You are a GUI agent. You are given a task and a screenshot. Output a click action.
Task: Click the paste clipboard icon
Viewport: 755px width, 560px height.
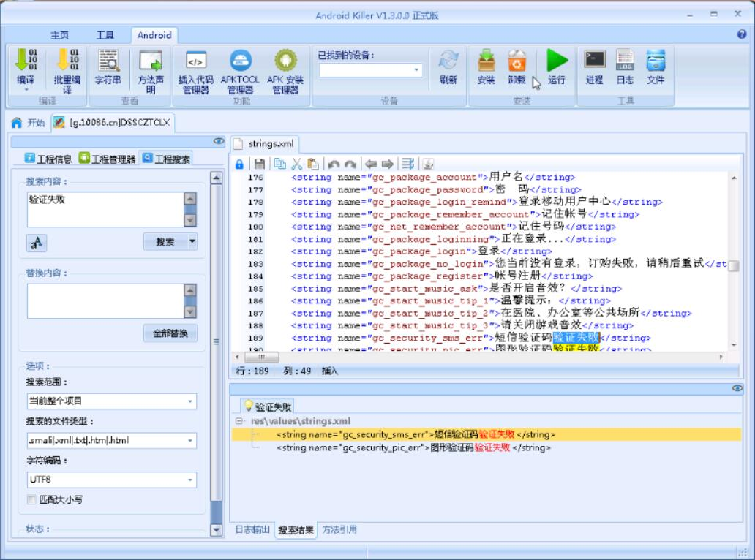point(313,164)
